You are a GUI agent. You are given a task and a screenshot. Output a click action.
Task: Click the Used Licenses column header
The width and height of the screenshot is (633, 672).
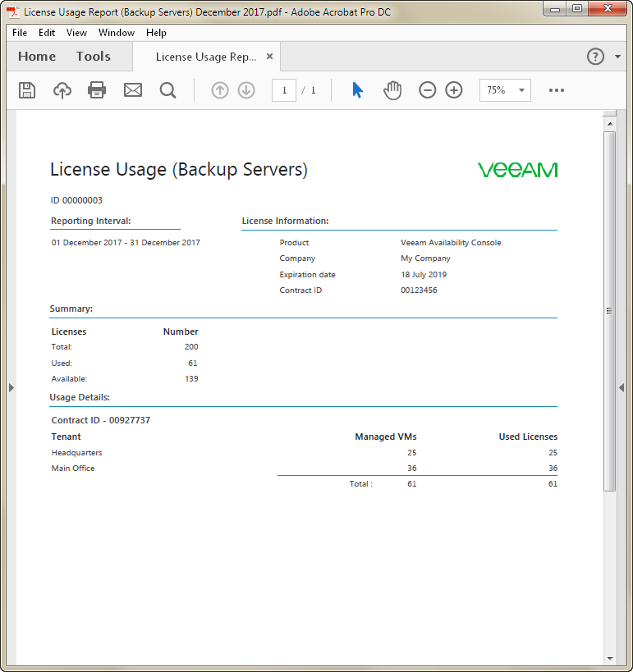pyautogui.click(x=528, y=437)
